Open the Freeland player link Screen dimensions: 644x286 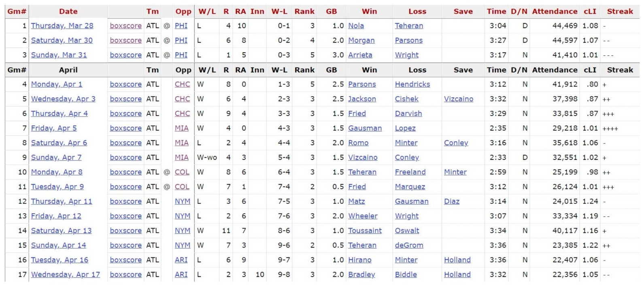click(410, 172)
